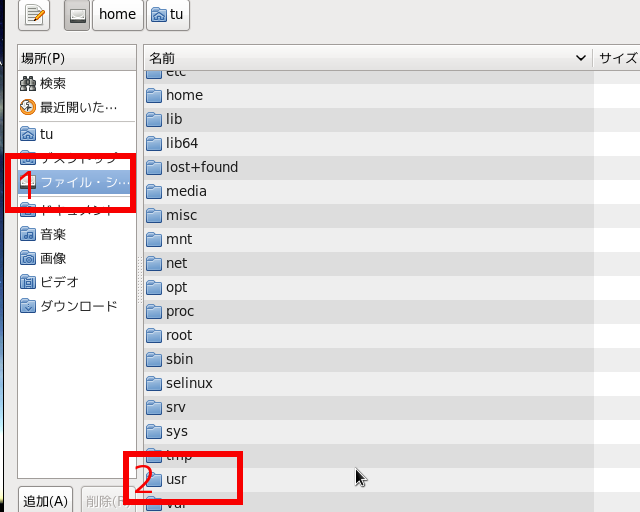Open the ダウンロード (downloads) sidebar bookmark
Image resolution: width=640 pixels, height=512 pixels.
(x=77, y=306)
